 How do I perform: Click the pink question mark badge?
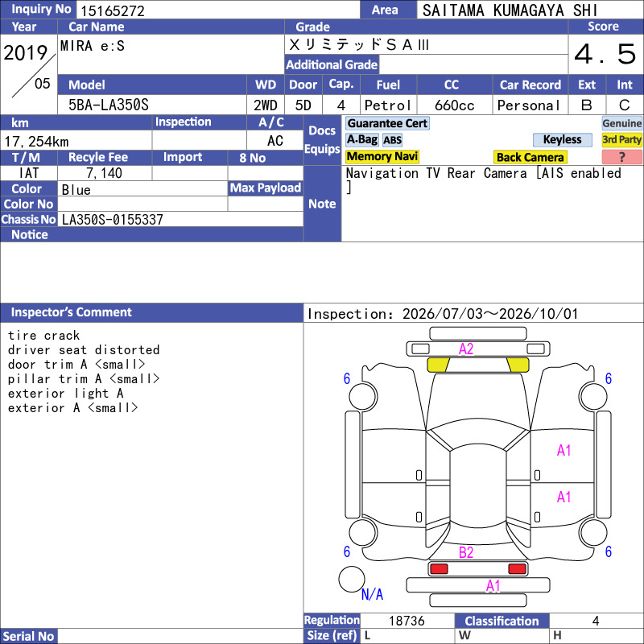(621, 157)
